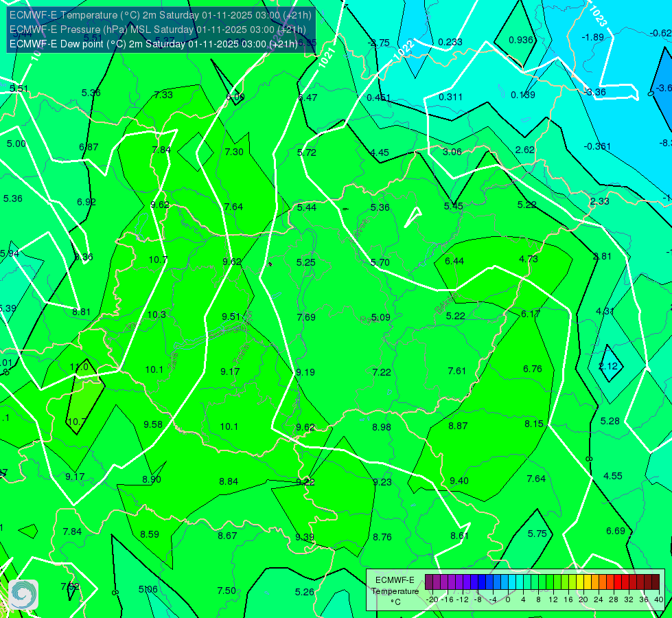
Task: Click the 0.936 temperature value
Action: point(521,40)
